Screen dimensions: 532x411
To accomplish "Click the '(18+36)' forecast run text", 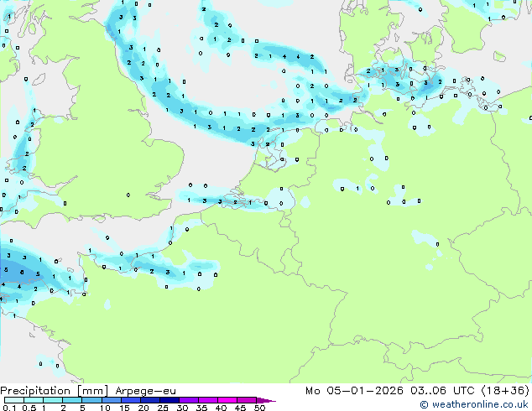I will click(x=505, y=391).
